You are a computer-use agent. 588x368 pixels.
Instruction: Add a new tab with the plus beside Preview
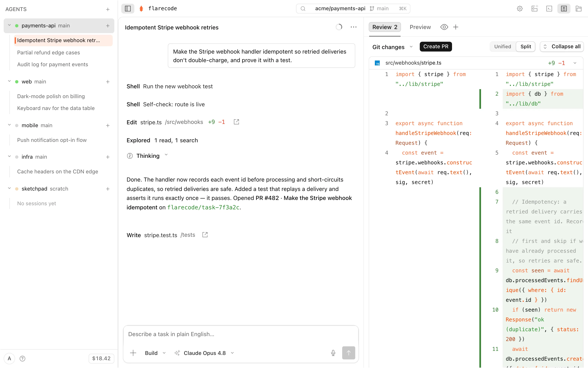pyautogui.click(x=455, y=27)
